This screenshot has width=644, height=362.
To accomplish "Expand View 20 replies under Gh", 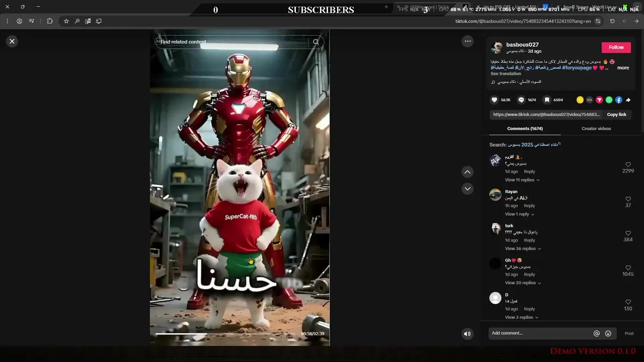I will pos(523,283).
